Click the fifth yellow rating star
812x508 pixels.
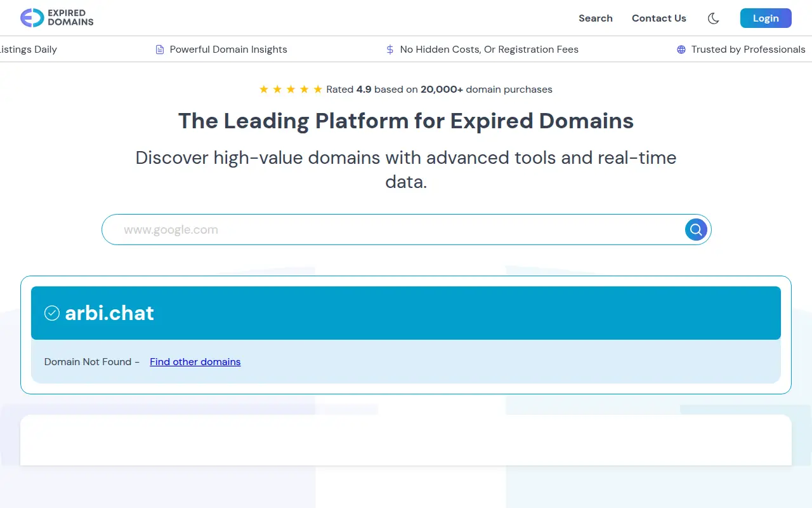tap(318, 90)
